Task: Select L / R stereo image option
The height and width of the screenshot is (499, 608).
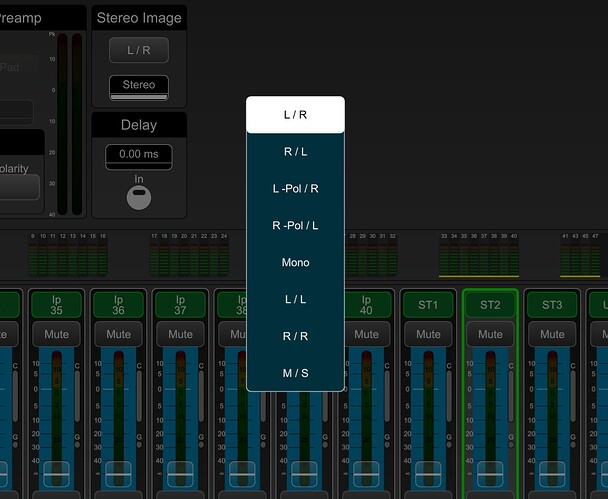Action: tap(295, 115)
